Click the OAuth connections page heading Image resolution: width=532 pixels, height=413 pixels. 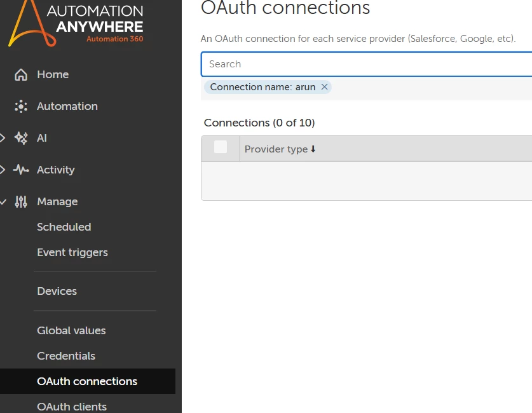(x=285, y=8)
